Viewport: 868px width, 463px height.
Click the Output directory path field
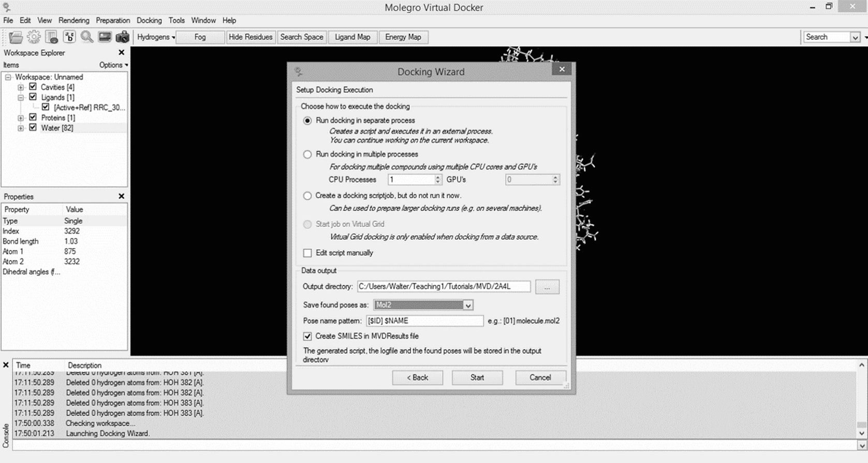tap(444, 286)
